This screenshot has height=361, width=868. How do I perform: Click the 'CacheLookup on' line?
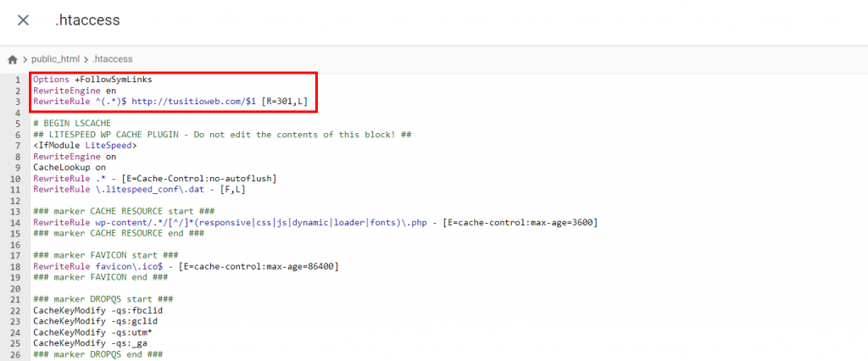70,167
